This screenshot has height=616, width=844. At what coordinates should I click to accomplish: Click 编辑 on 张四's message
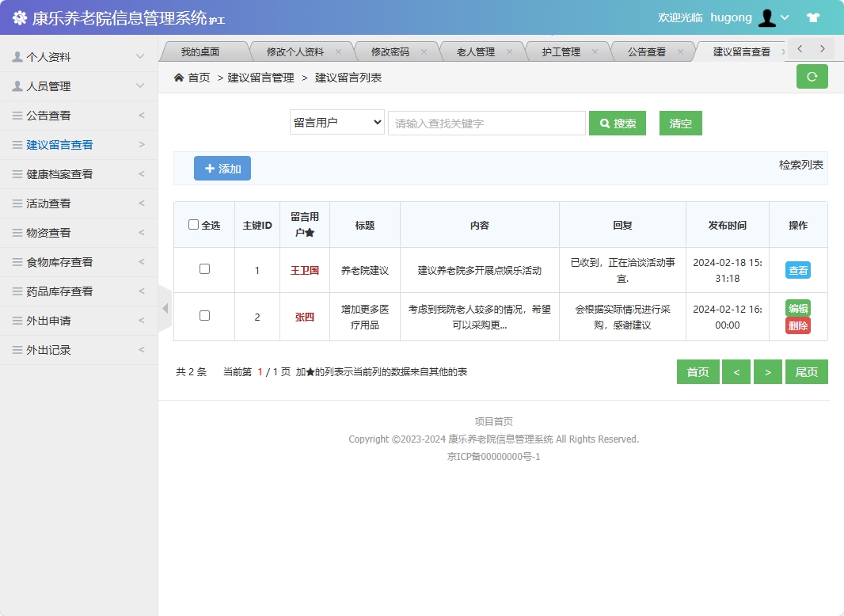[x=798, y=307]
